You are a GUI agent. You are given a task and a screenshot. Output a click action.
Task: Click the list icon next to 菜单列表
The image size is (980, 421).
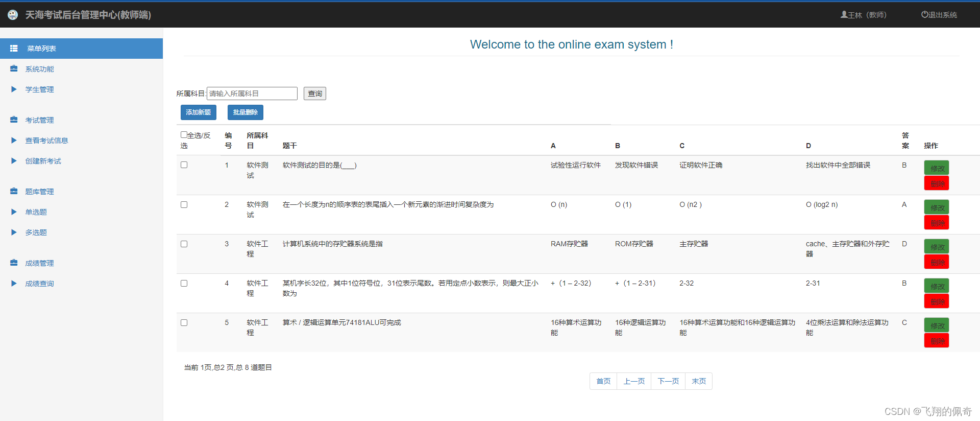coord(14,49)
